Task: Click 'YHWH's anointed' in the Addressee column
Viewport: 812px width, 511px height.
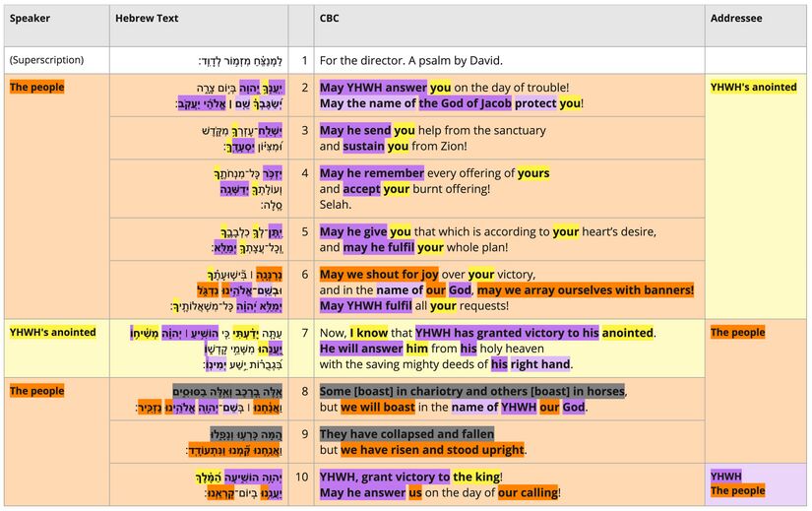Action: 753,88
